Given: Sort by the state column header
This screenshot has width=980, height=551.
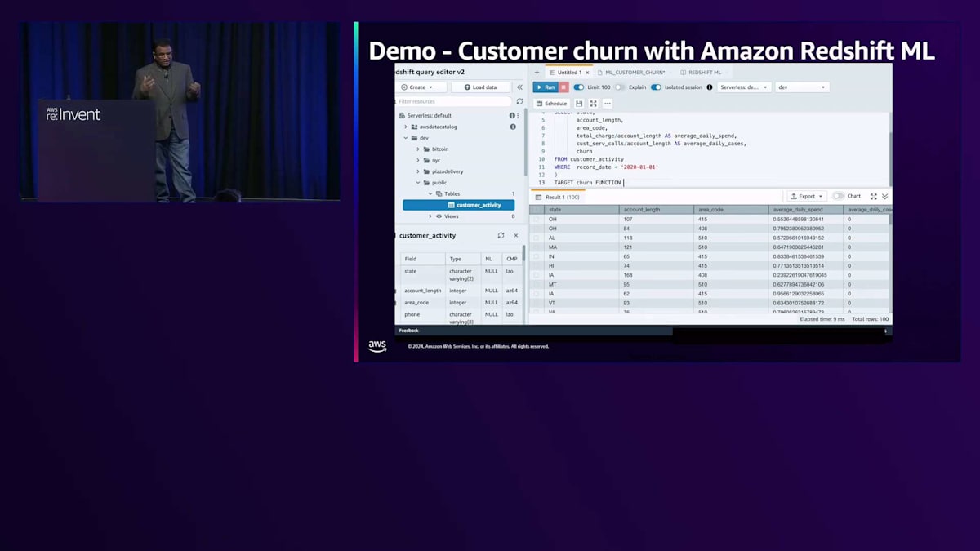Looking at the screenshot, I should (x=581, y=210).
